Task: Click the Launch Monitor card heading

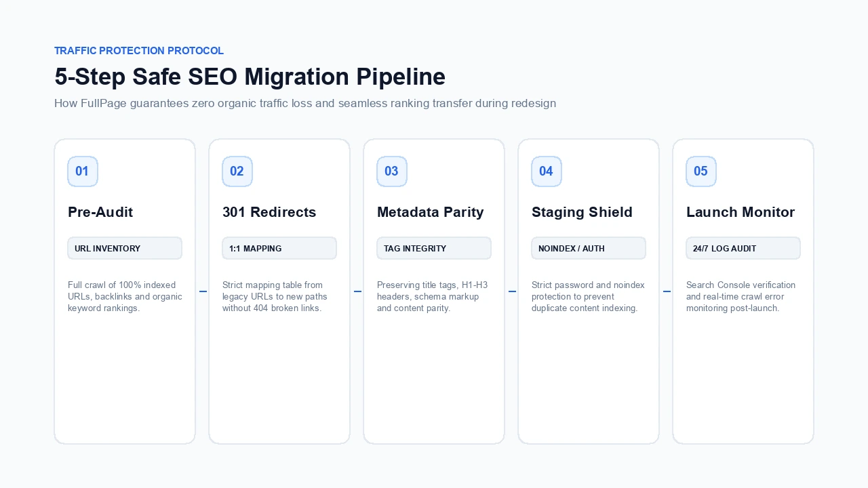Action: tap(741, 212)
